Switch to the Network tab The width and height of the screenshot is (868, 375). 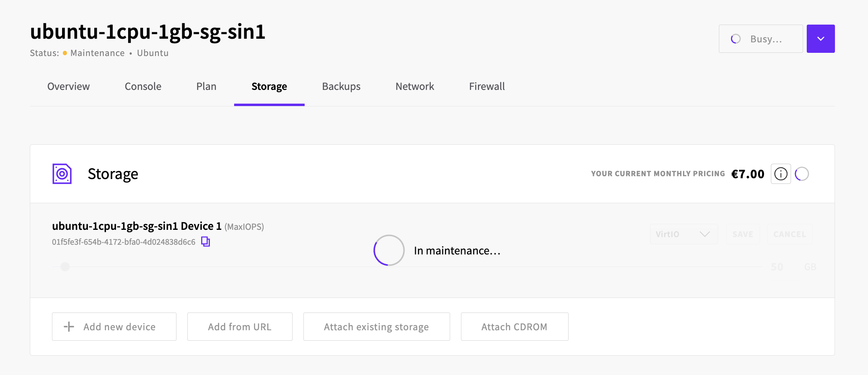415,86
